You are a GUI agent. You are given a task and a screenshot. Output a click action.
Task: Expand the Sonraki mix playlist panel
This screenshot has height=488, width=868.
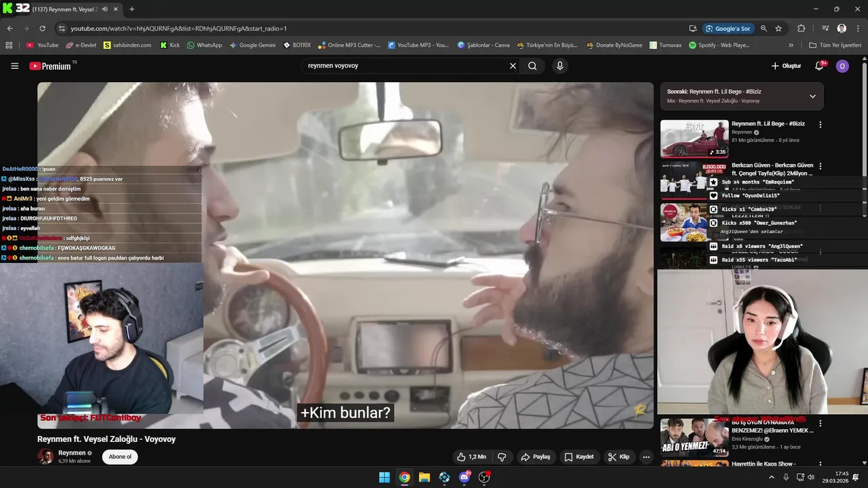coord(812,96)
